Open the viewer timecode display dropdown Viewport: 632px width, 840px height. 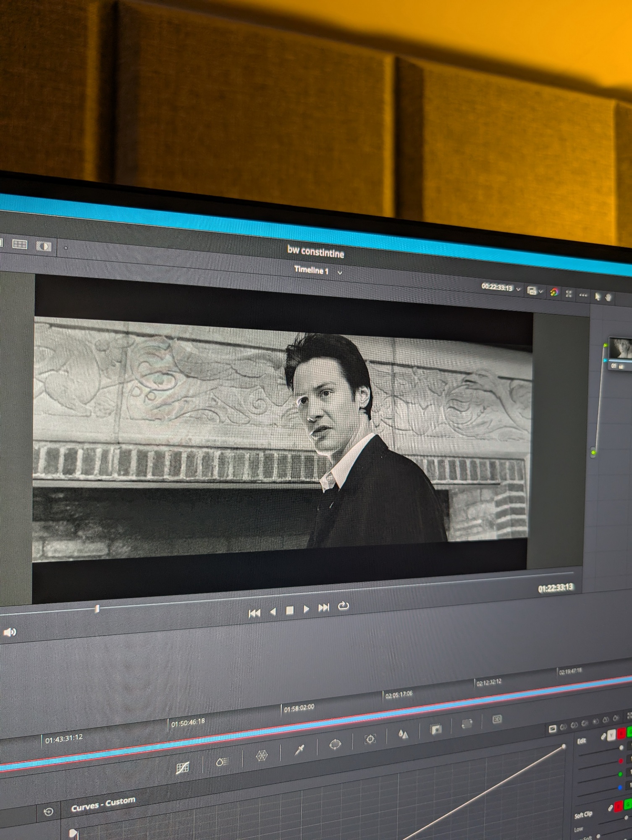tap(519, 289)
